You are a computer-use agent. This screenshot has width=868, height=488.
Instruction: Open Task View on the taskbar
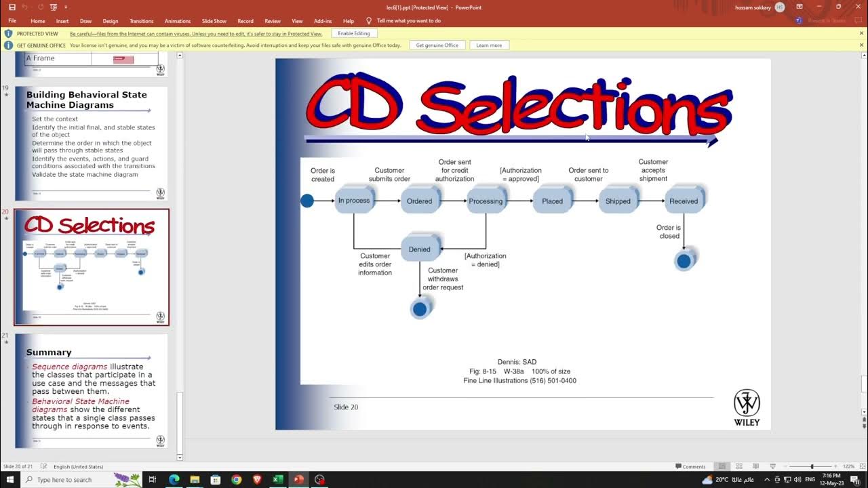[x=152, y=480]
